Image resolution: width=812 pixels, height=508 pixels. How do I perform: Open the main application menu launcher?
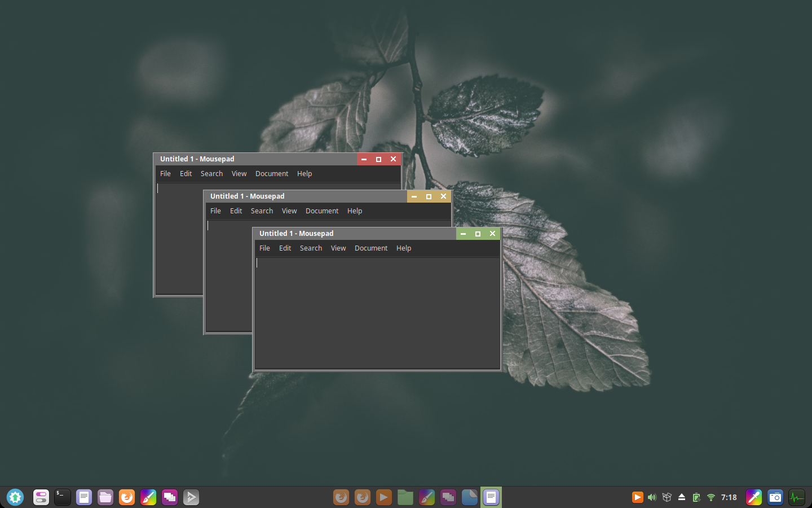[15, 497]
